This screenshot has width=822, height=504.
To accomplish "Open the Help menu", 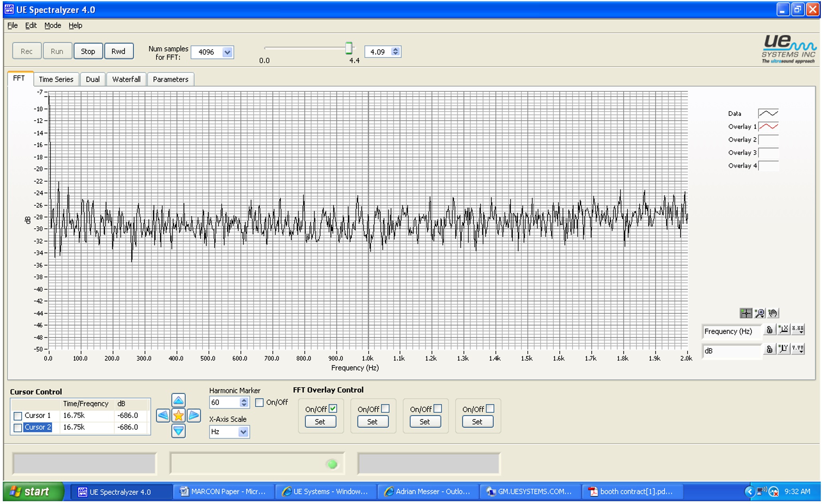I will [x=75, y=25].
